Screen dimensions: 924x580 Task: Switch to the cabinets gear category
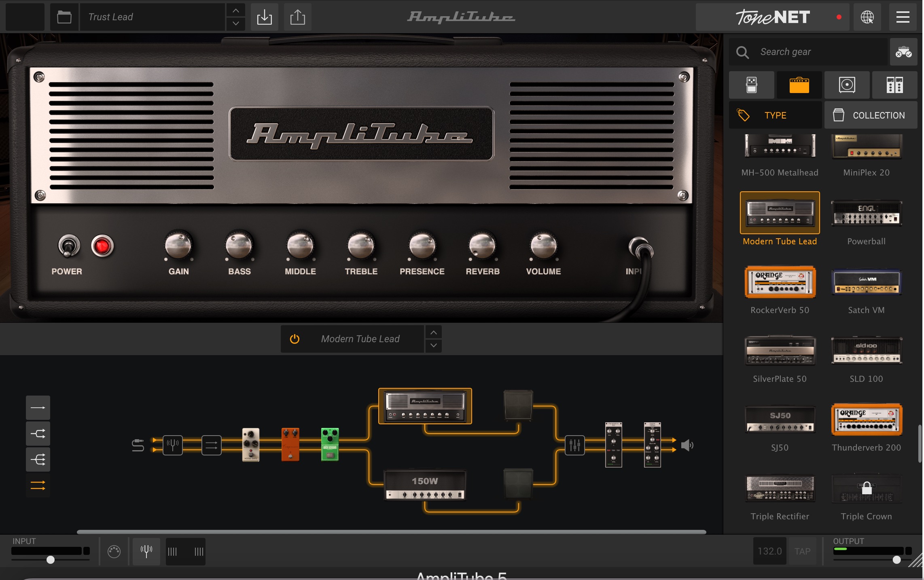(x=847, y=85)
